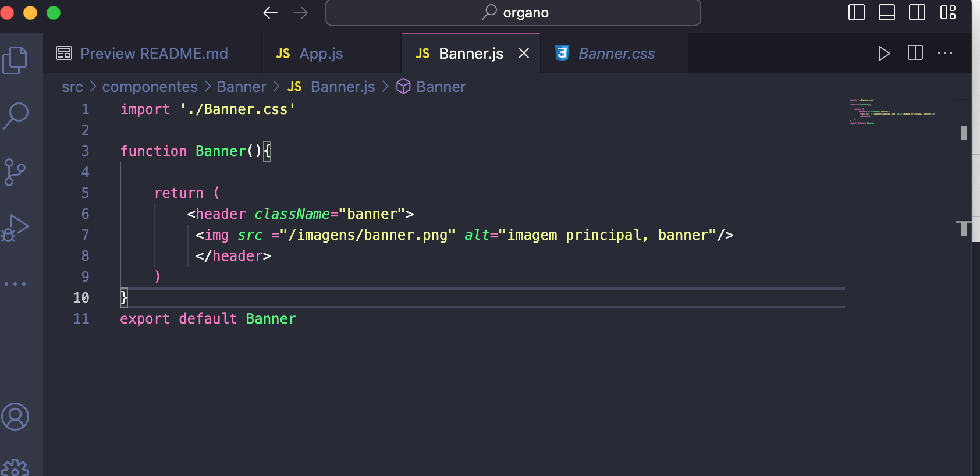Click the function Banner() declaration
Viewport: 980px width, 476px height.
196,151
